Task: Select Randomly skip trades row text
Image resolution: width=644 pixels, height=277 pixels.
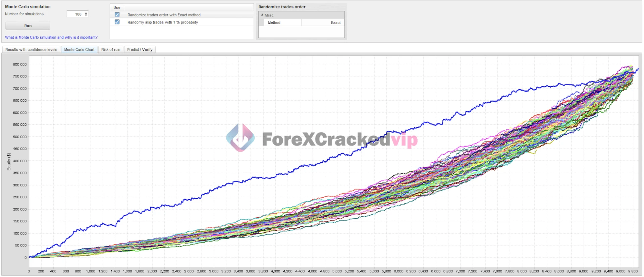Action: coord(163,22)
